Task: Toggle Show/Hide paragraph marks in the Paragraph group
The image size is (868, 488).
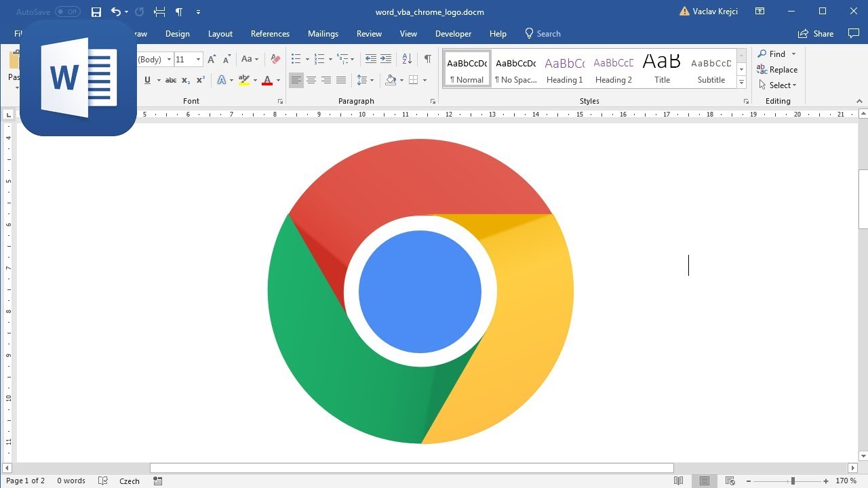Action: 427,60
